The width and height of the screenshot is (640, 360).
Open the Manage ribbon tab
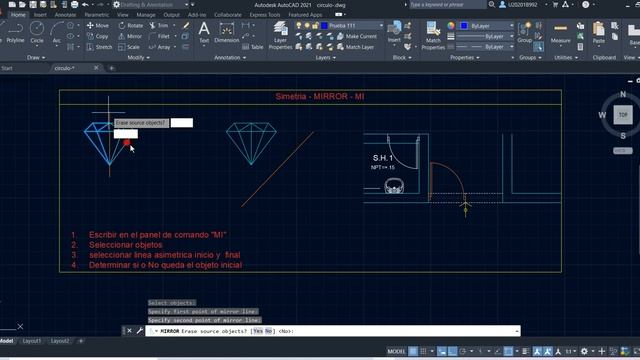(146, 15)
